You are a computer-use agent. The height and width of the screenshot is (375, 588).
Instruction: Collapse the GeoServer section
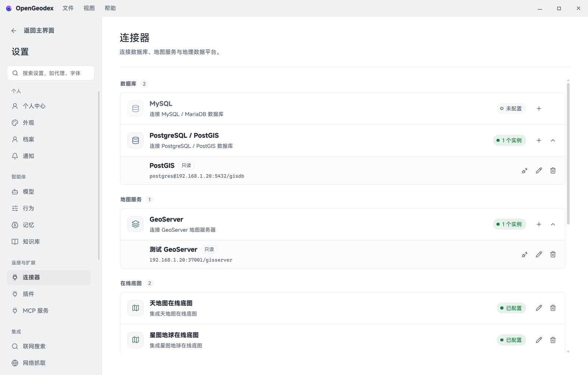point(553,224)
